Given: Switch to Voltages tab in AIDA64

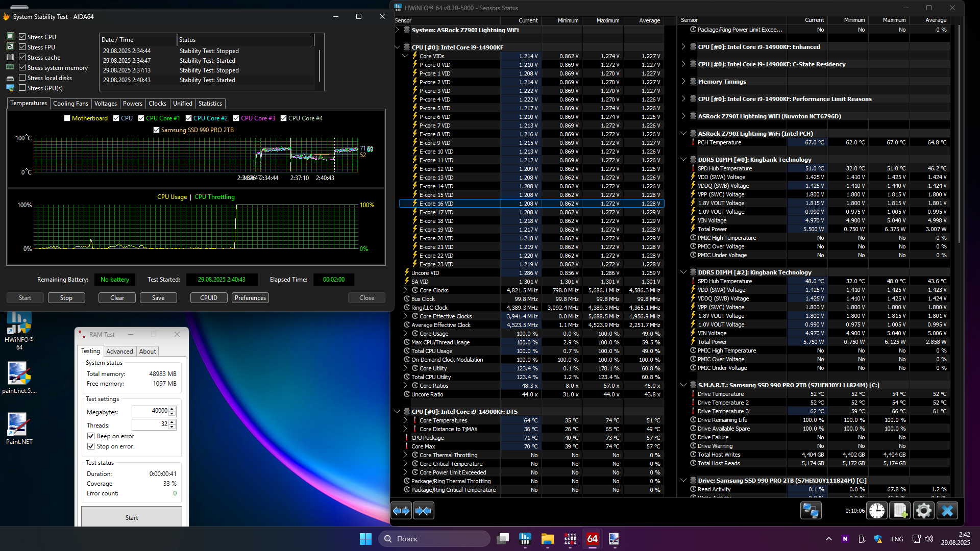Looking at the screenshot, I should tap(106, 104).
